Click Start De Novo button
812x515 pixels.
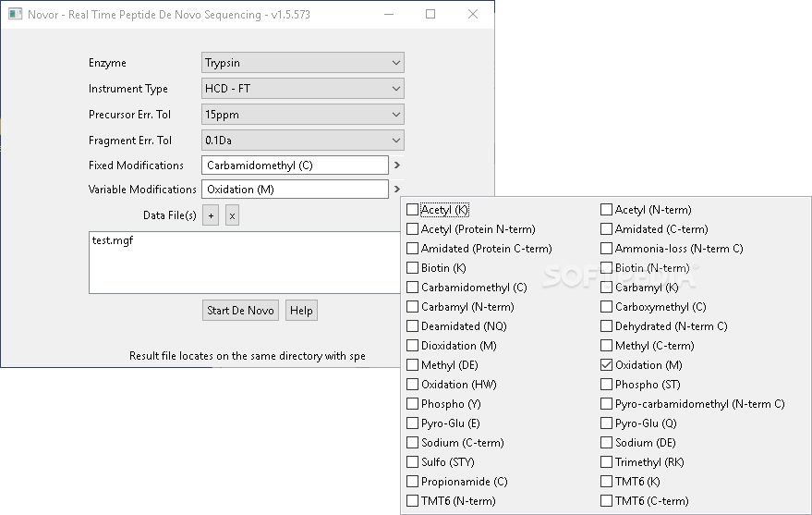point(240,311)
